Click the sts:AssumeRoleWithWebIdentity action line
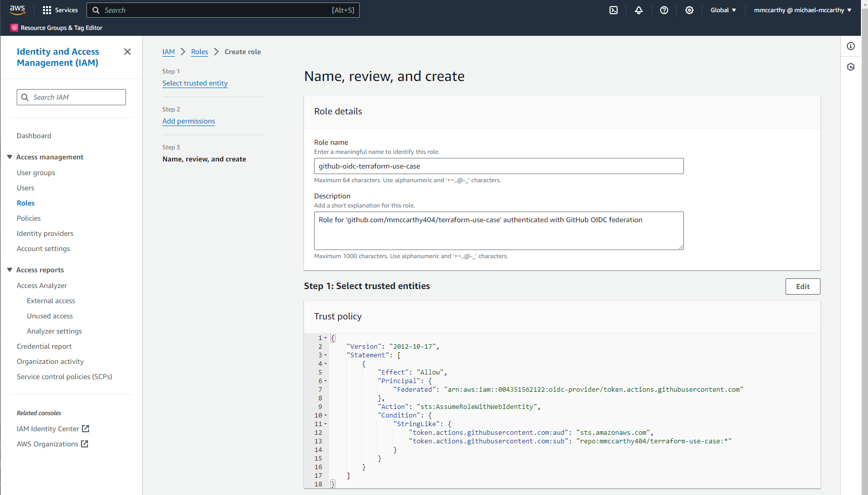 [459, 407]
